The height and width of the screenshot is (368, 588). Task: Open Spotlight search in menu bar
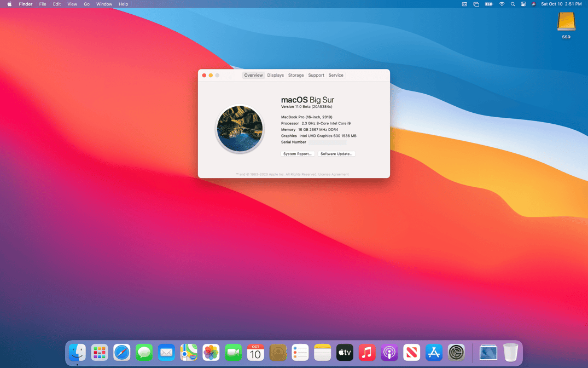(513, 4)
